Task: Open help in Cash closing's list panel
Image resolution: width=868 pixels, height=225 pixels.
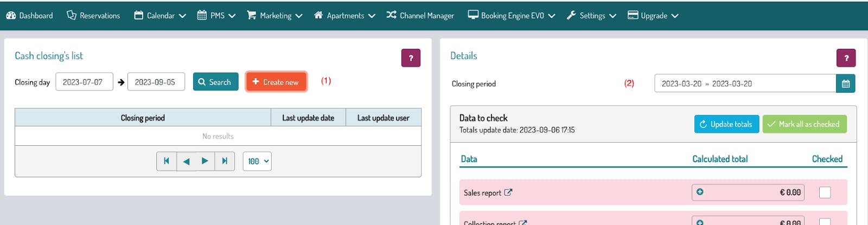Action: click(411, 58)
